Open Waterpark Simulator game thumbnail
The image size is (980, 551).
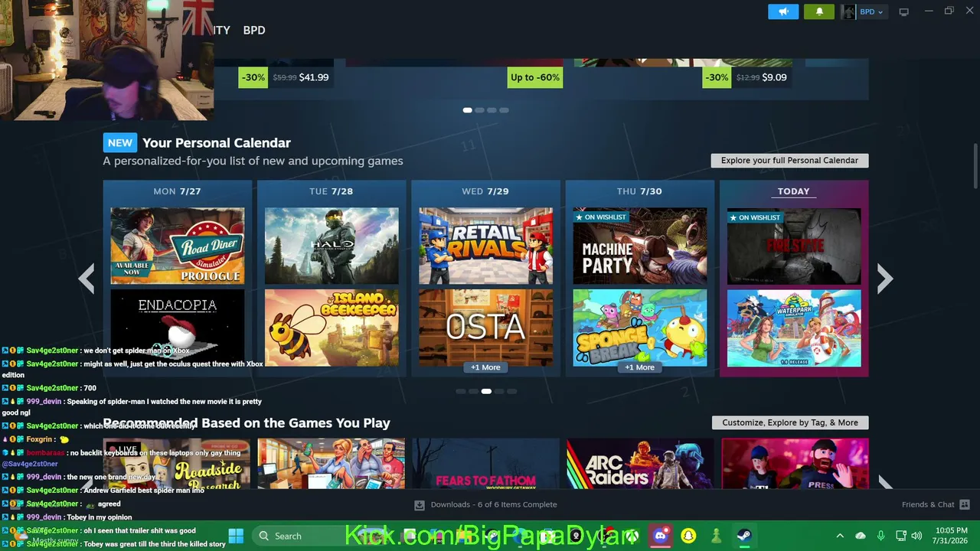point(794,328)
